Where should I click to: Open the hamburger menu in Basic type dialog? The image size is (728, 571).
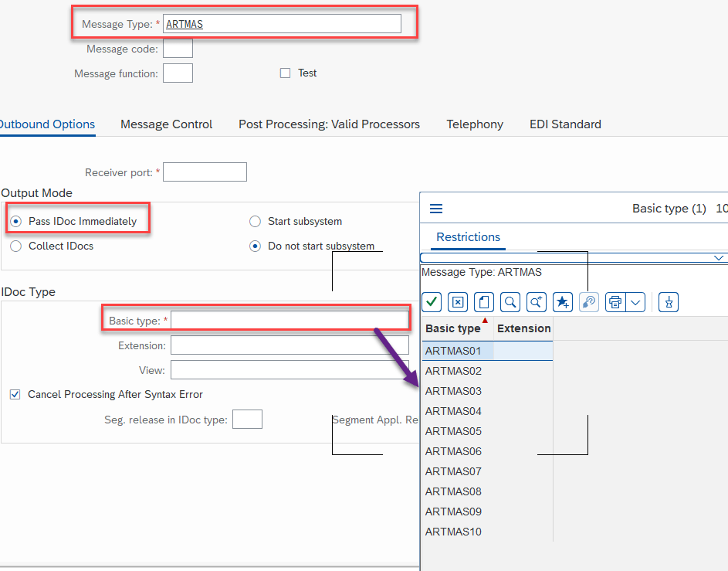click(436, 209)
